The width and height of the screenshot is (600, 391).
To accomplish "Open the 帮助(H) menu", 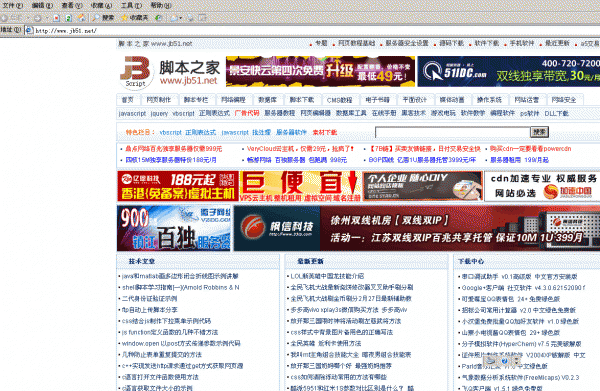I will coord(161,5).
